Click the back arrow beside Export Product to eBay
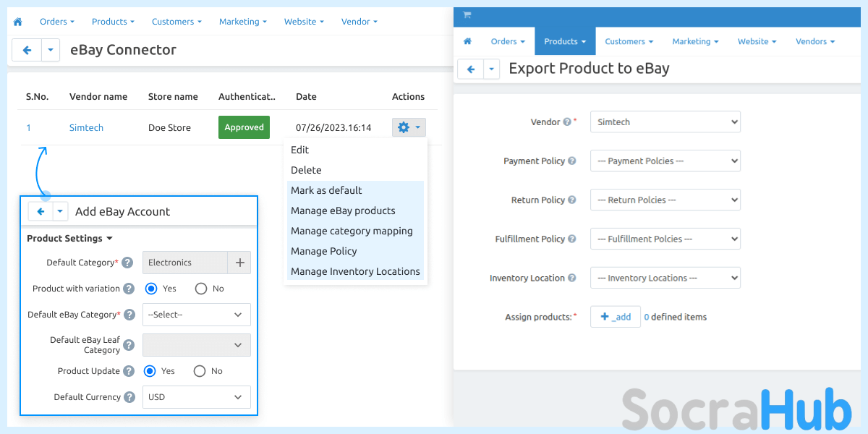 pyautogui.click(x=471, y=69)
